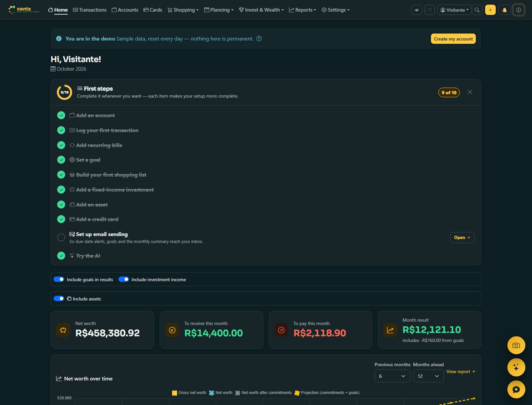Open the Visitante user dropdown

pos(455,10)
